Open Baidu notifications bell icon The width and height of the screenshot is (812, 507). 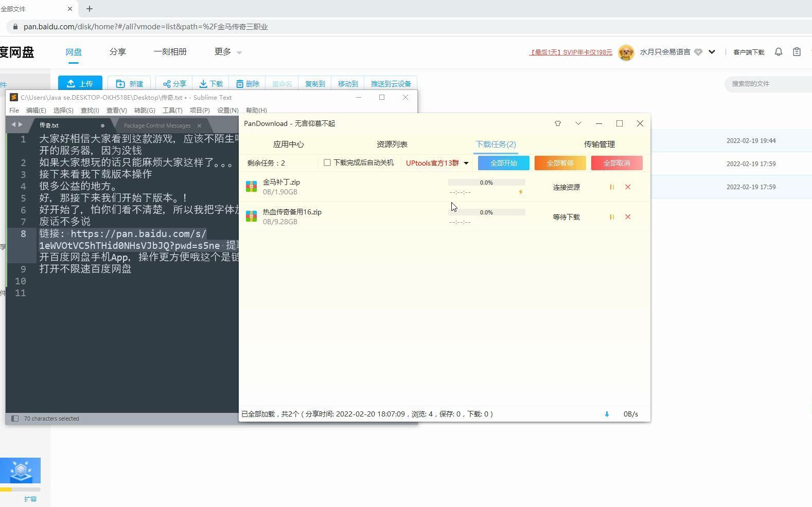[x=779, y=52]
